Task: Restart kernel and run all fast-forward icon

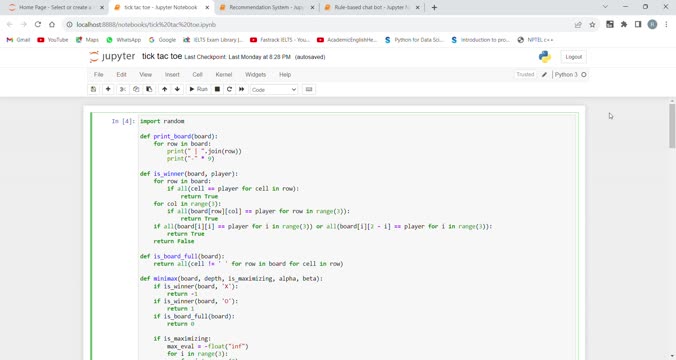Action: 241,89
